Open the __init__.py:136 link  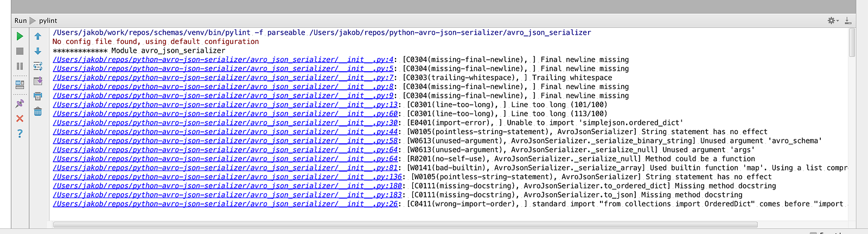point(228,176)
